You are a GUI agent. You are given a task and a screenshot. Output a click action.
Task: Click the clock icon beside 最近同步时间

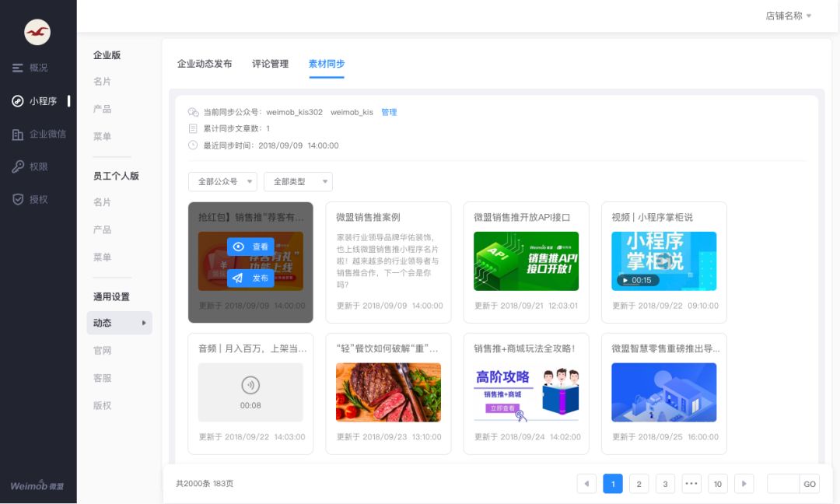[x=193, y=145]
